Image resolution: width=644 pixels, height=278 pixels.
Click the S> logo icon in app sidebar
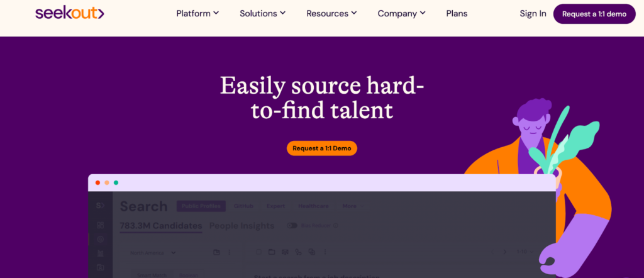click(x=101, y=206)
